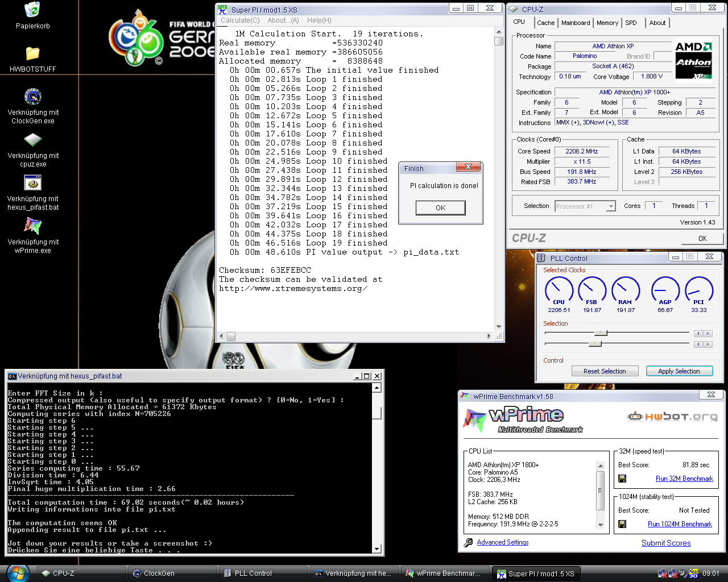Select the ClockGen.exe desktop shortcut

[x=33, y=97]
